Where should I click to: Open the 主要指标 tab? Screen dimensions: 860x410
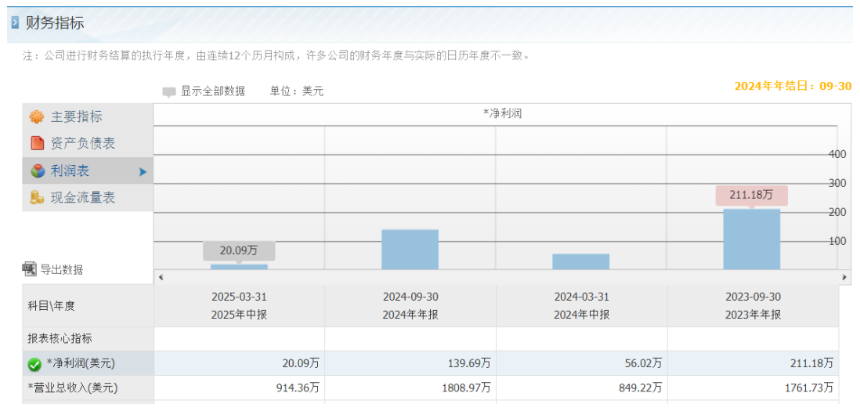click(88, 117)
